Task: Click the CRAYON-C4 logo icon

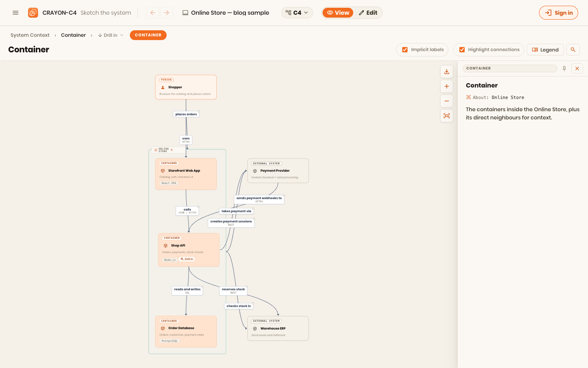Action: tap(33, 13)
